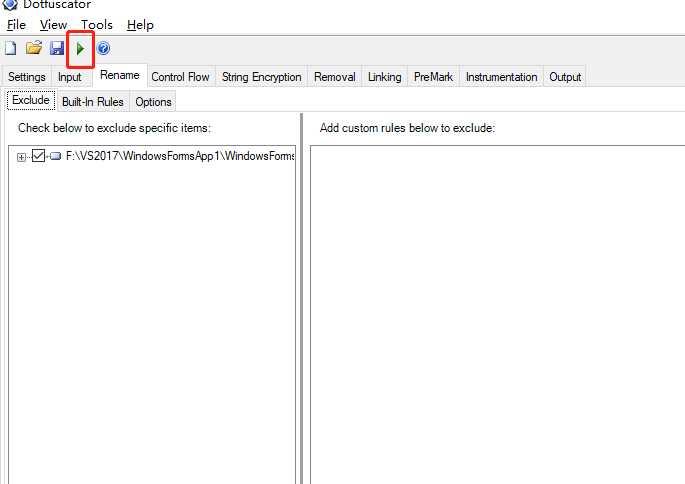
Task: Select the PreMark tab
Action: pyautogui.click(x=433, y=77)
